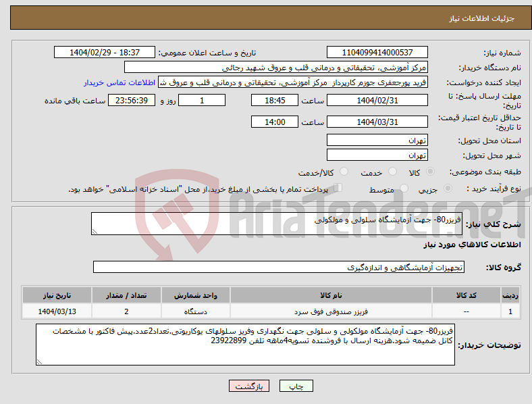Click the delivery province field تهران
532x404 pixels.
tap(377, 140)
